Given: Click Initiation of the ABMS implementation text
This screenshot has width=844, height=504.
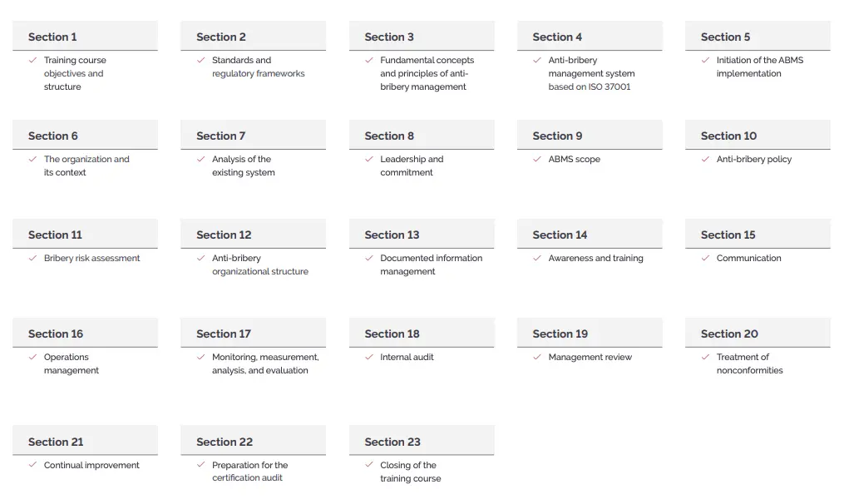Looking at the screenshot, I should coord(759,67).
